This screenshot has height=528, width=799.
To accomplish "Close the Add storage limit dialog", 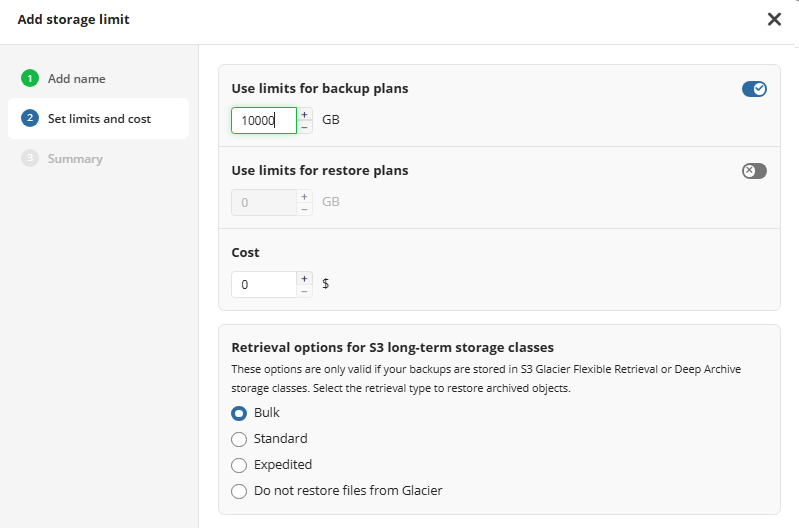I will coord(773,19).
